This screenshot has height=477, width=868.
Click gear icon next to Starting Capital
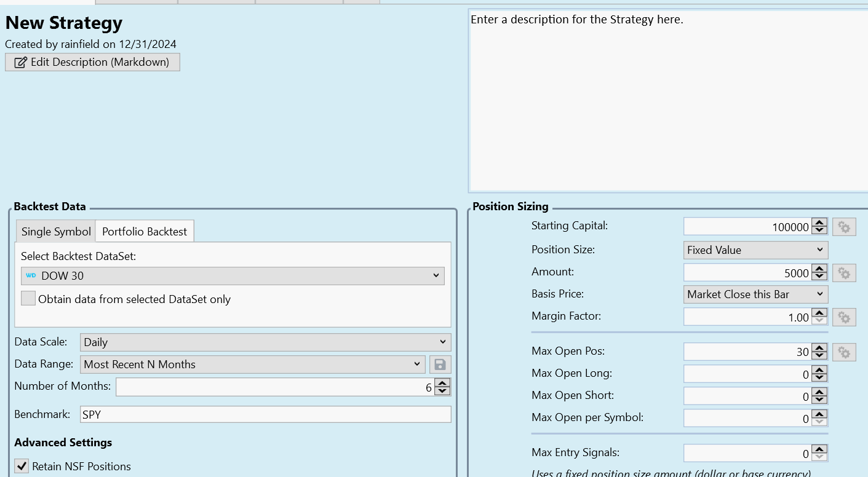[844, 227]
